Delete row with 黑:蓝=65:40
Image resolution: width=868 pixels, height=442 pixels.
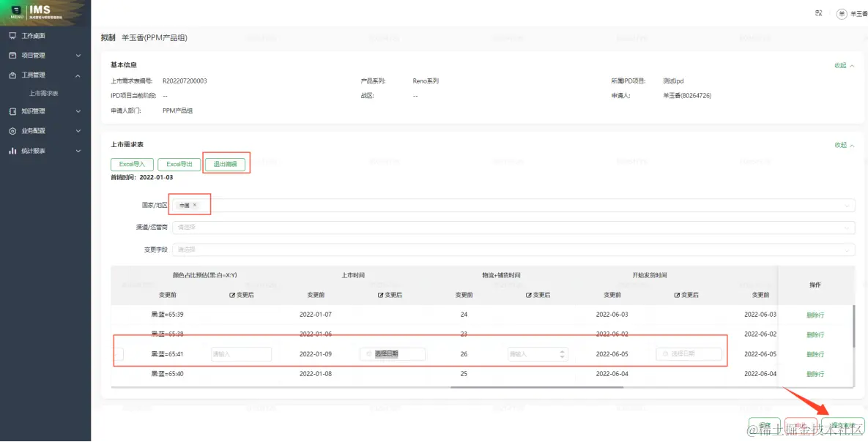click(815, 375)
